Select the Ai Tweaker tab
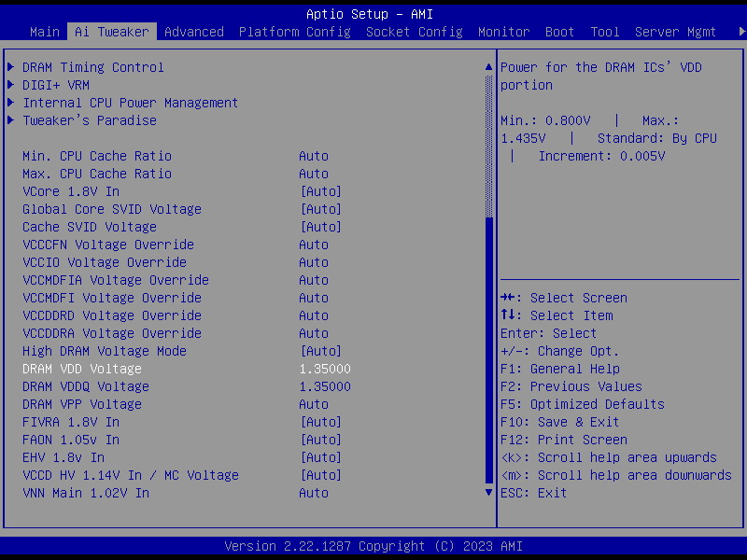The height and width of the screenshot is (560, 747). point(112,32)
